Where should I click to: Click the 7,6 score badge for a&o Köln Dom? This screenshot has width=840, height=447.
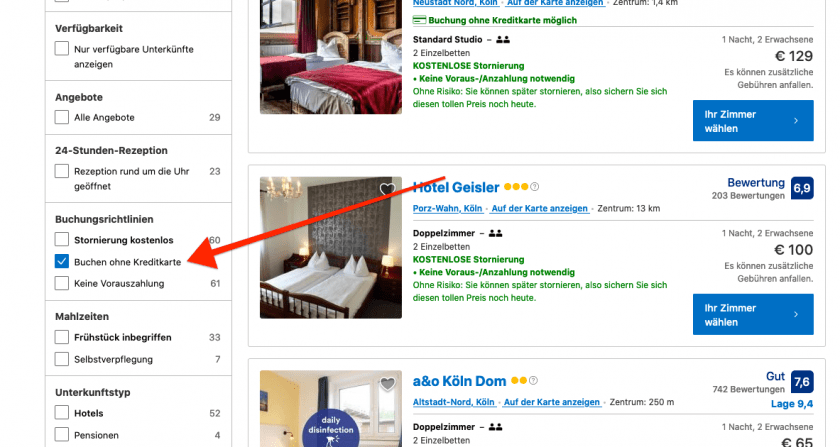pyautogui.click(x=802, y=382)
